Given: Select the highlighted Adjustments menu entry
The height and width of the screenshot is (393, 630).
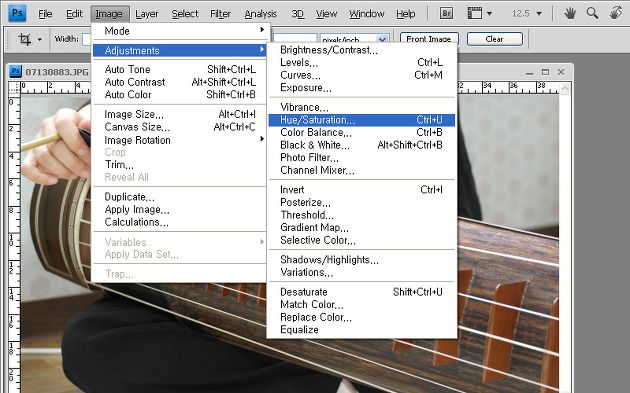Looking at the screenshot, I should 180,50.
